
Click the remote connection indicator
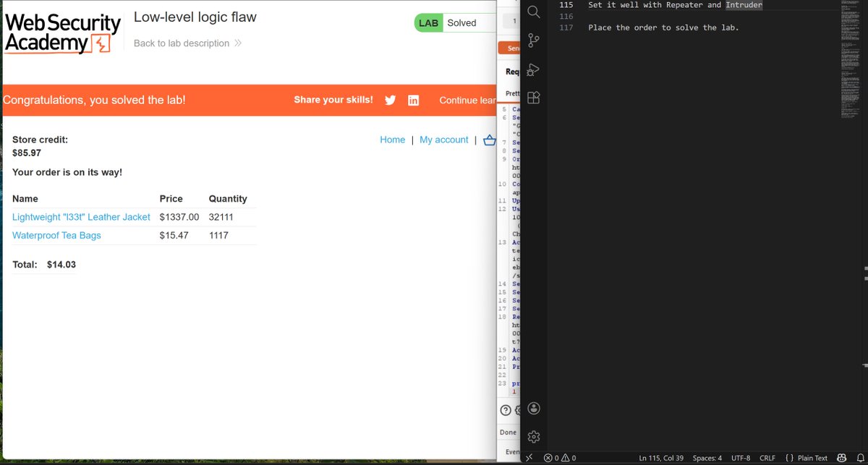point(529,458)
